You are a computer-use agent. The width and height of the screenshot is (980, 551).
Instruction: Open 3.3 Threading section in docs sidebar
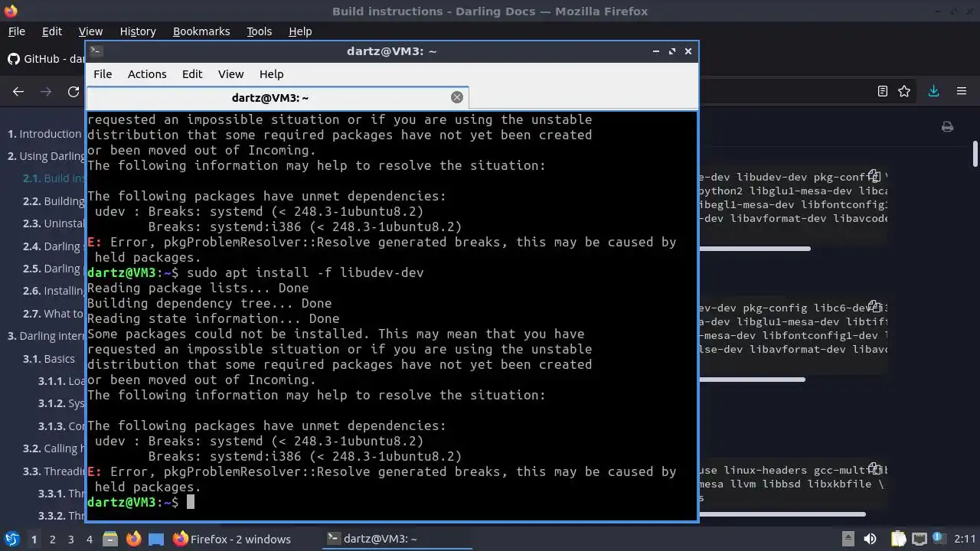point(54,471)
